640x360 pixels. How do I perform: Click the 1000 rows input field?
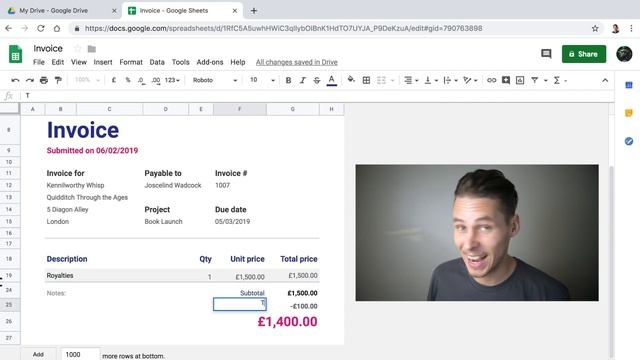pyautogui.click(x=80, y=354)
